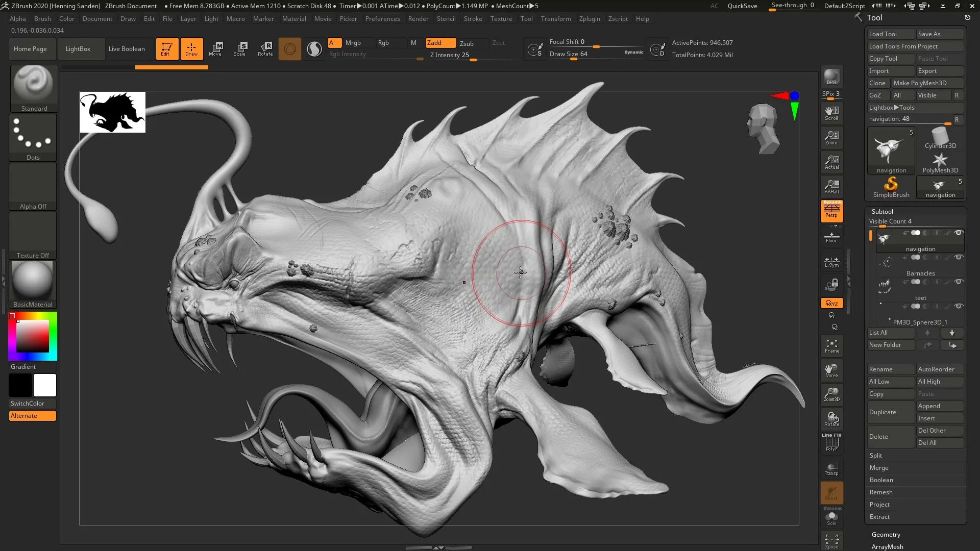The image size is (980, 551).
Task: Open the BasicMaterial selector
Action: pyautogui.click(x=33, y=285)
